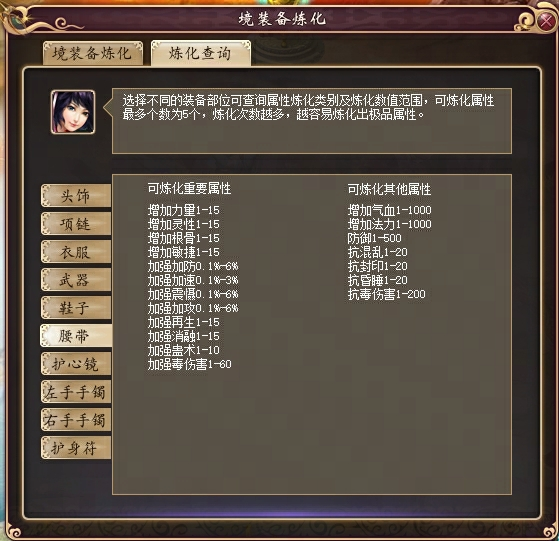Click the highlighted 腰带 slot button

76,336
